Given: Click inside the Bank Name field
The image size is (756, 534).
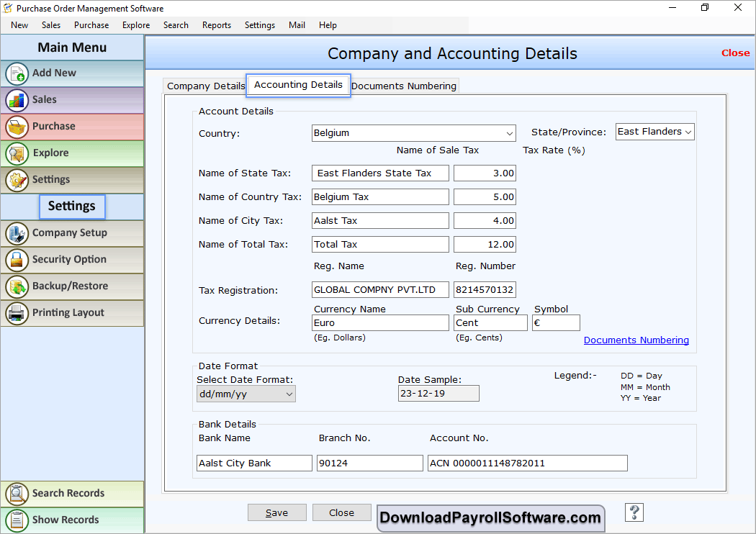Looking at the screenshot, I should (x=253, y=463).
